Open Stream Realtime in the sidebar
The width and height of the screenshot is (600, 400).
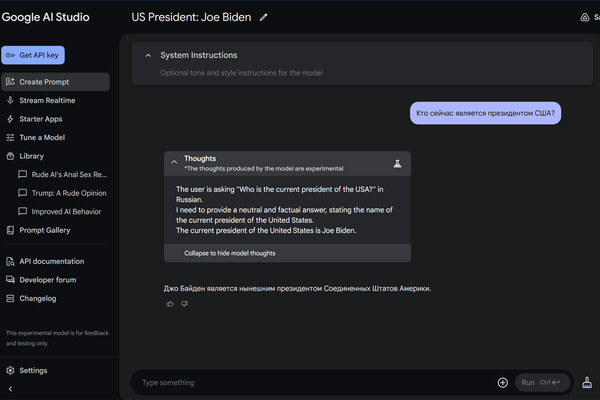click(47, 100)
